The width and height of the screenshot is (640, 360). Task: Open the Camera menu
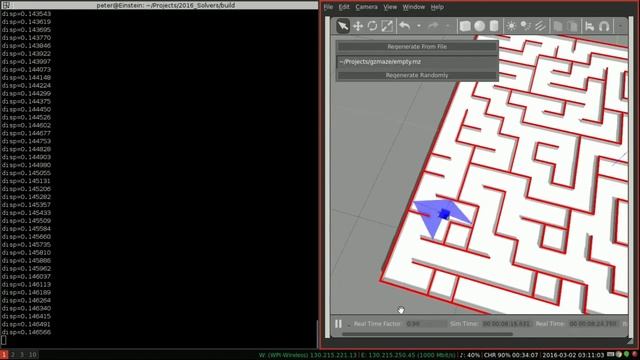pyautogui.click(x=366, y=7)
